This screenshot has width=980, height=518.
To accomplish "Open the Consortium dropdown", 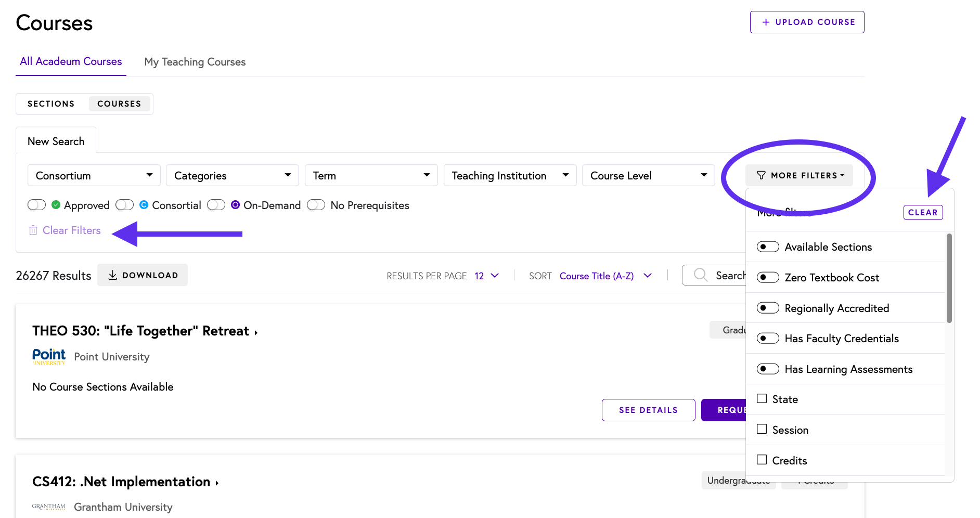I will coord(94,176).
